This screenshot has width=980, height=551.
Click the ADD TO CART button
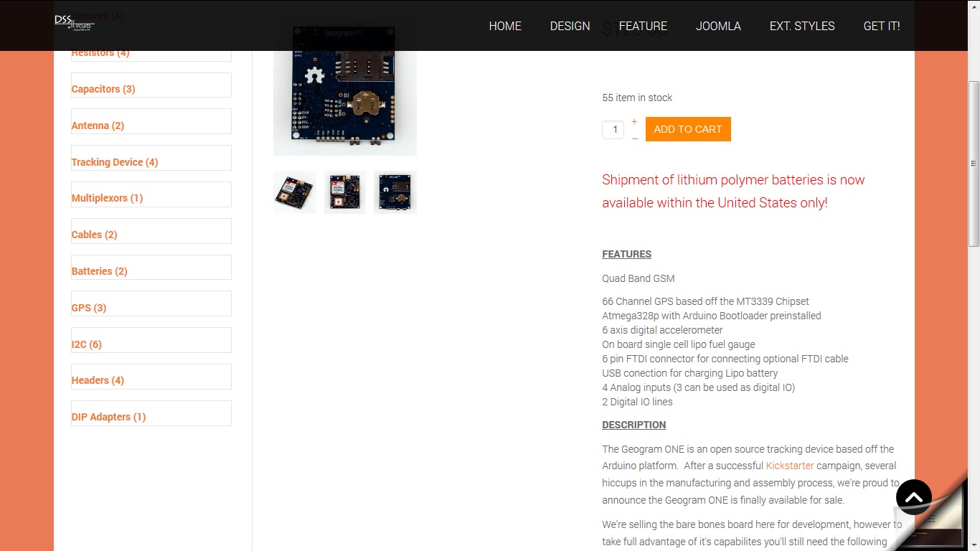click(x=688, y=129)
